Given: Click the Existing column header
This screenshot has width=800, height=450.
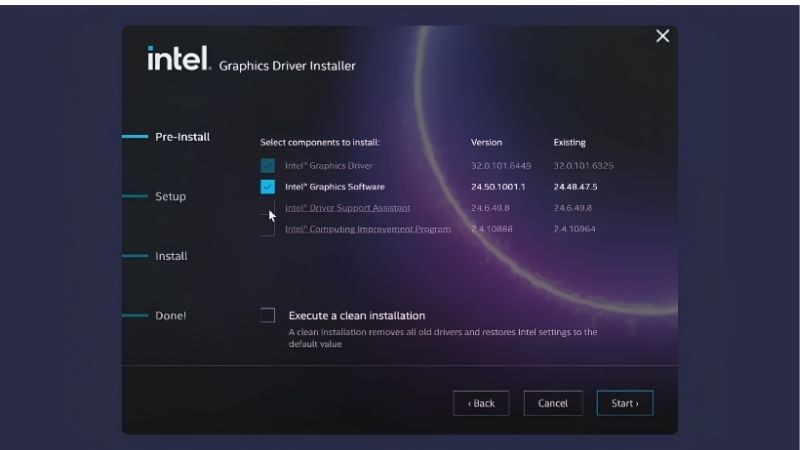Looking at the screenshot, I should [569, 142].
